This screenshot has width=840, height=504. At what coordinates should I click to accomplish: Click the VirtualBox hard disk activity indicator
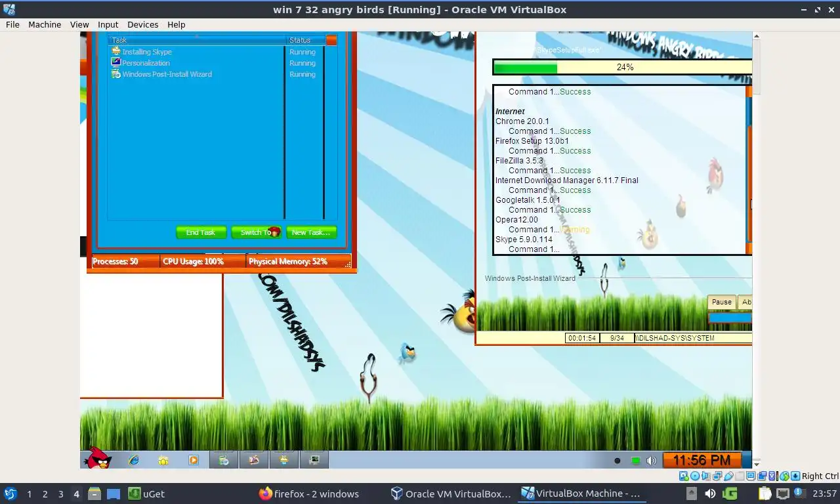coord(684,476)
